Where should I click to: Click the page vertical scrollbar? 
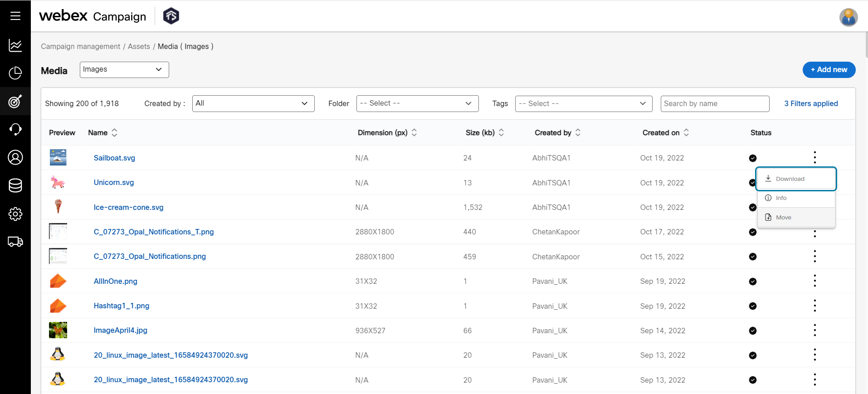pyautogui.click(x=866, y=45)
